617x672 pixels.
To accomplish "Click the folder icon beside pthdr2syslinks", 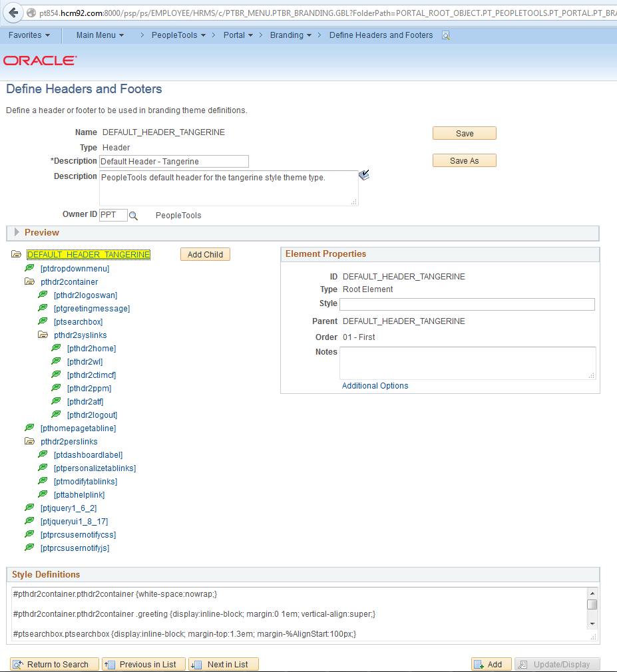I will pos(43,335).
